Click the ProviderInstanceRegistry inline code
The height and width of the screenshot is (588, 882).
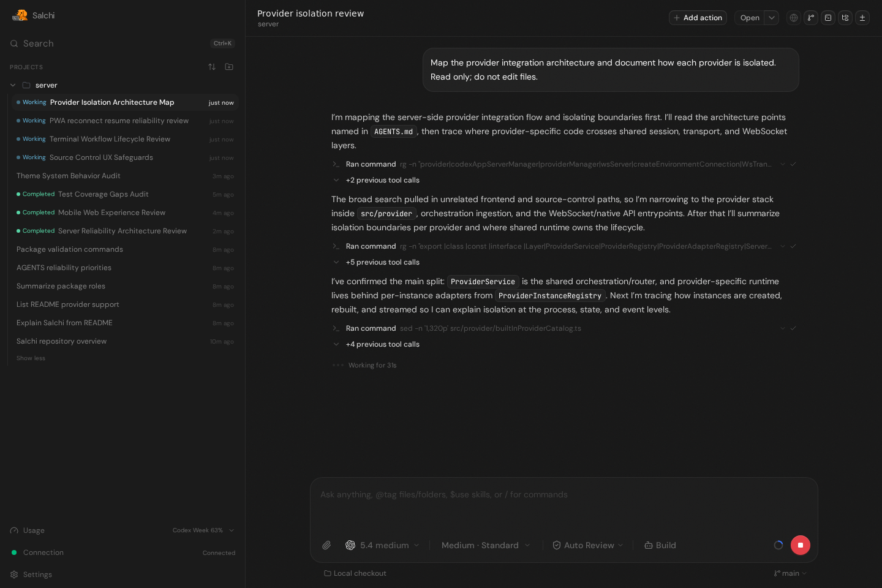point(550,296)
